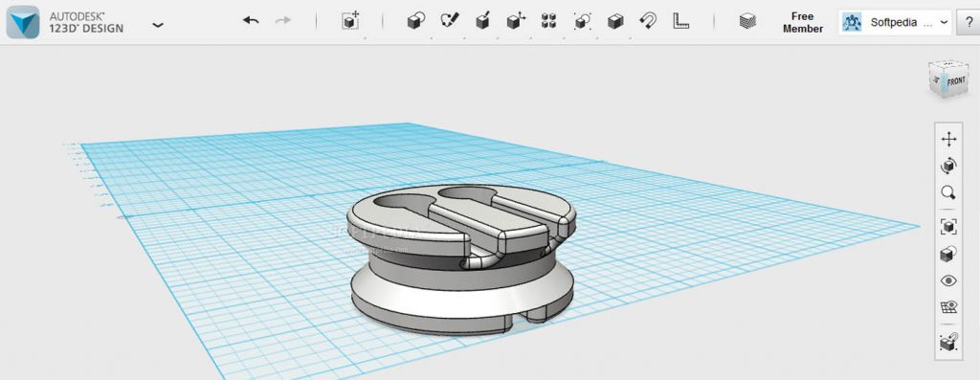Open the Softpedia account dropdown
This screenshot has height=380, width=980.
[x=895, y=23]
